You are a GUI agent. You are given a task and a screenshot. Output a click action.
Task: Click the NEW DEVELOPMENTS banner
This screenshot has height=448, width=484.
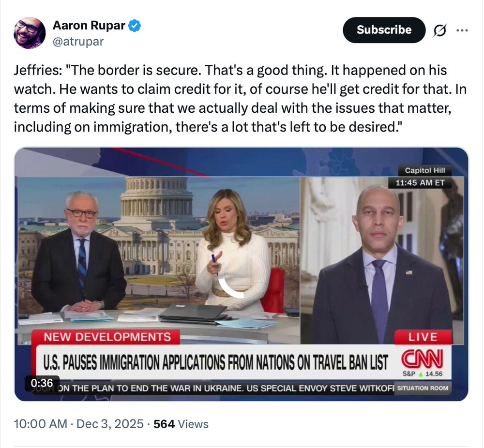click(x=107, y=337)
